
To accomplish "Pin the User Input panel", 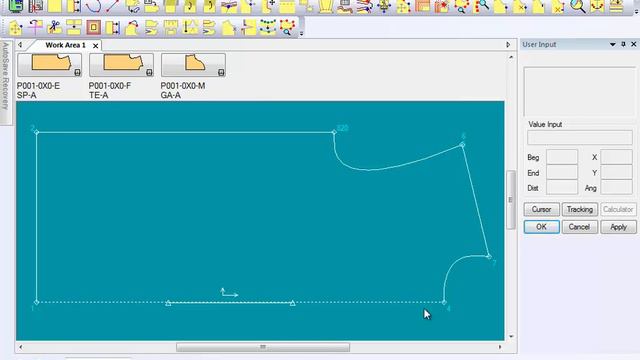I will (x=623, y=44).
